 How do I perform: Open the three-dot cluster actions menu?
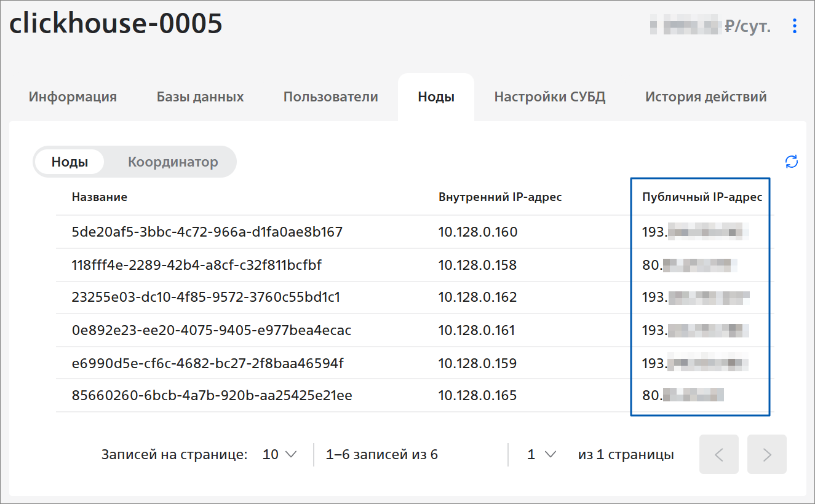tap(795, 26)
